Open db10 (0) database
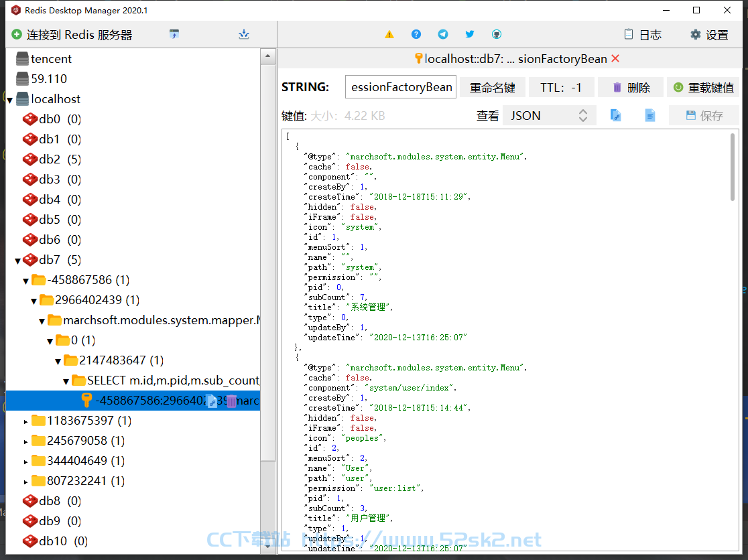Screen dimensions: 748x560 coord(55,541)
